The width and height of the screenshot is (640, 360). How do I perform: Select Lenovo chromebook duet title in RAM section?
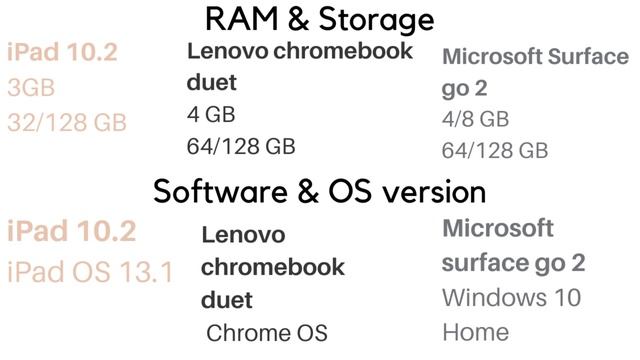[x=300, y=67]
